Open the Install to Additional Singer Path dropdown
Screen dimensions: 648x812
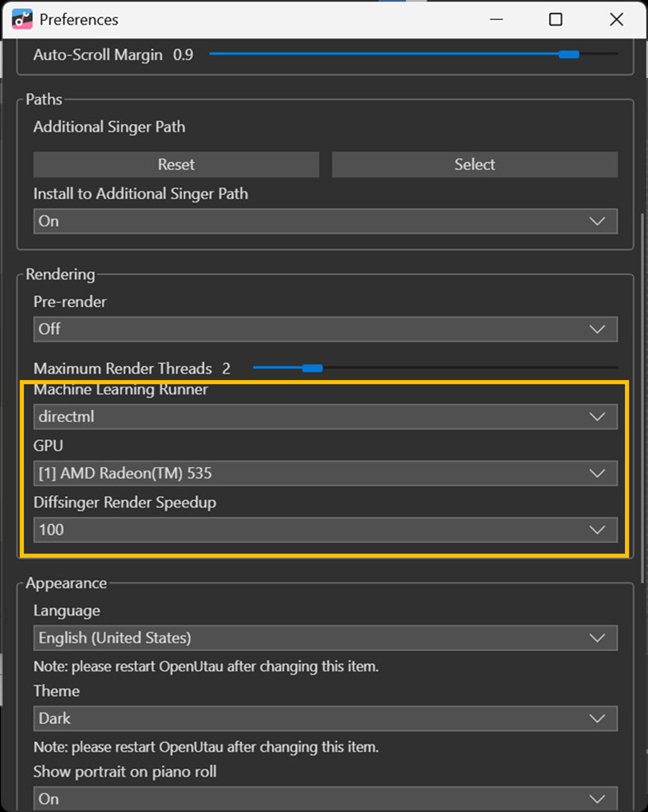(326, 221)
